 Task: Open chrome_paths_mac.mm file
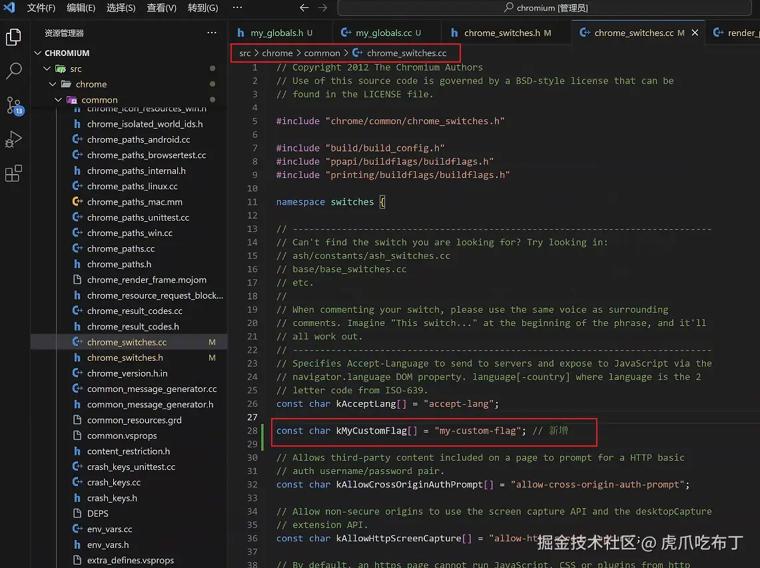[x=135, y=202]
